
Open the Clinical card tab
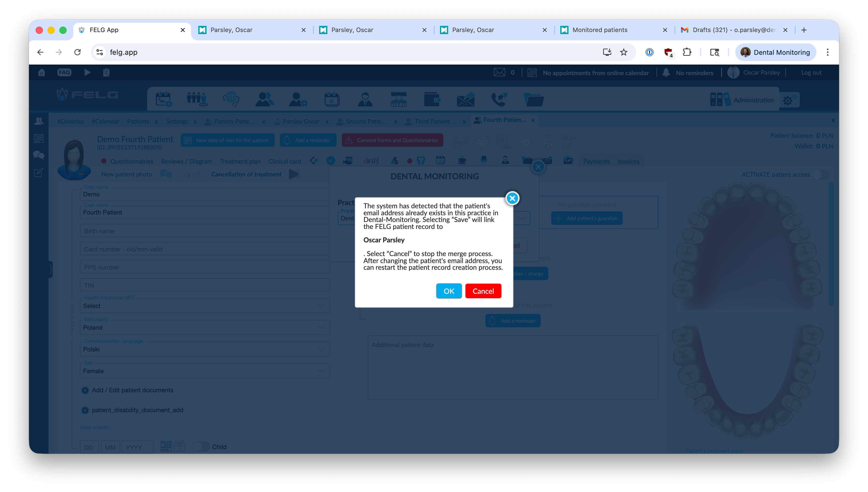coord(285,161)
